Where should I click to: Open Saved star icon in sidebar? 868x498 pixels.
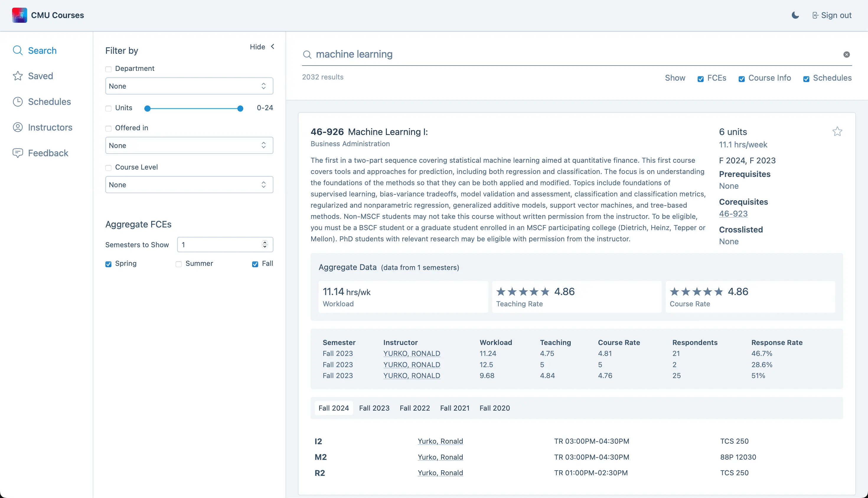tap(18, 76)
